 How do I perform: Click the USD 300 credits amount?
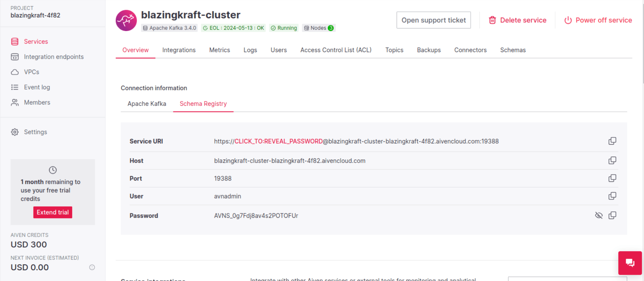29,244
